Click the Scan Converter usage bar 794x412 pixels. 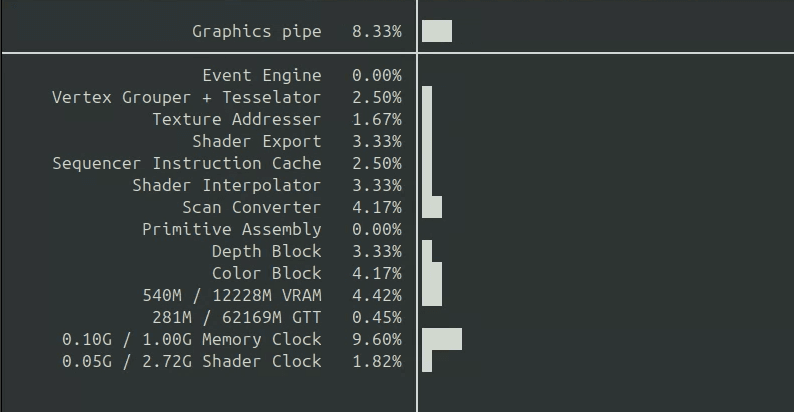pos(432,207)
